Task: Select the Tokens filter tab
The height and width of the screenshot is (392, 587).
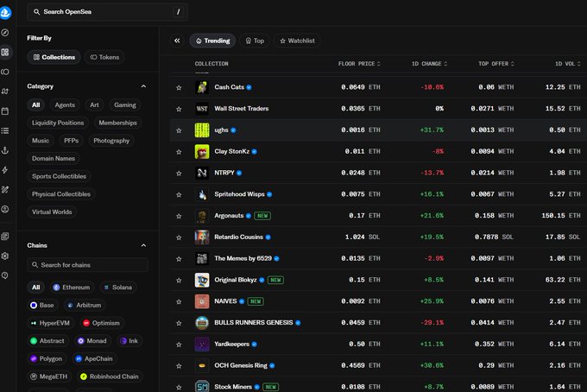Action: (104, 57)
